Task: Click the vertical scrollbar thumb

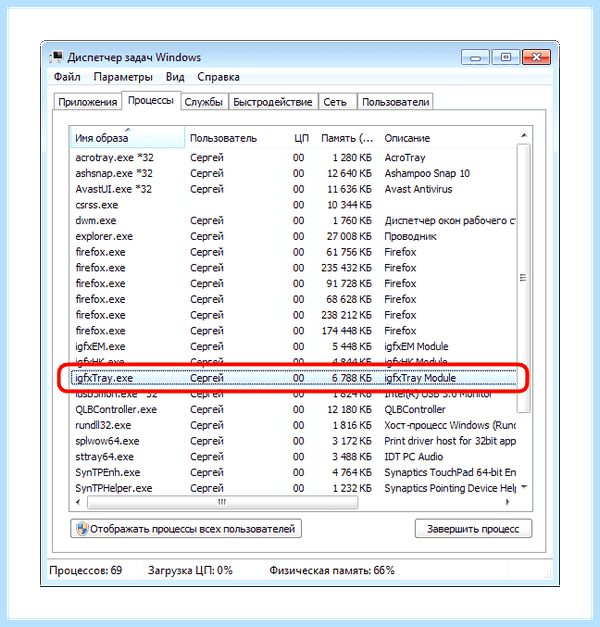Action: (523, 278)
